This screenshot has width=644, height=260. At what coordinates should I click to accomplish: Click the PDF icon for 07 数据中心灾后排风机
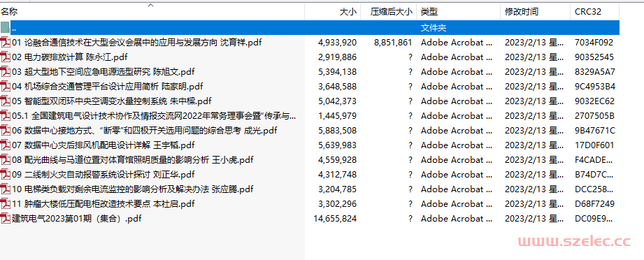(6, 145)
